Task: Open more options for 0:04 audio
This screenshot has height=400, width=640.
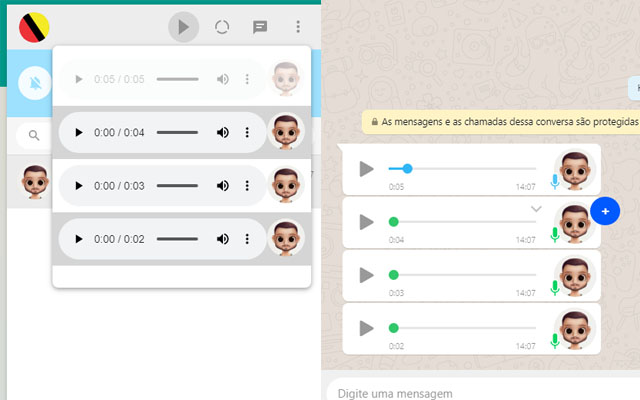Action: (x=247, y=132)
